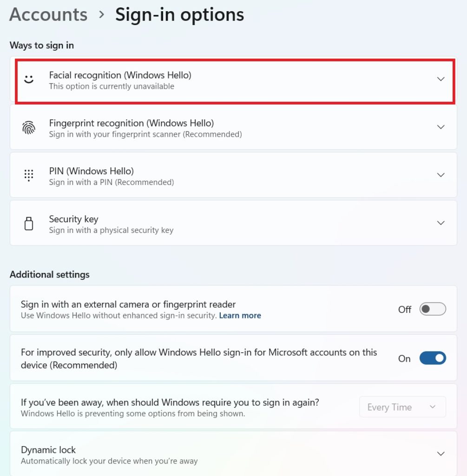This screenshot has height=476, width=467.
Task: Open the Every Time dropdown
Action: (x=402, y=407)
